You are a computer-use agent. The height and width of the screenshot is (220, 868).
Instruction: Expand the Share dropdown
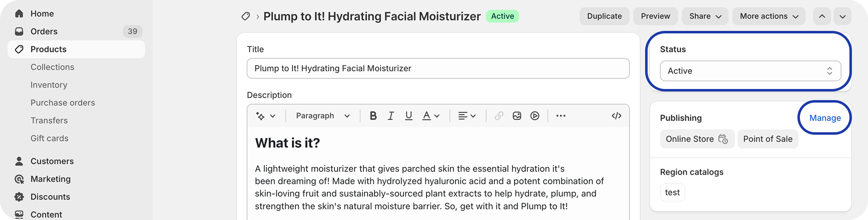pos(705,16)
